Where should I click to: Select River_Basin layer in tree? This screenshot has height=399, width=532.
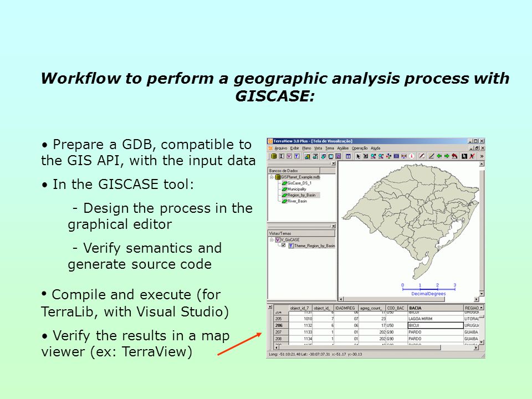pyautogui.click(x=297, y=201)
